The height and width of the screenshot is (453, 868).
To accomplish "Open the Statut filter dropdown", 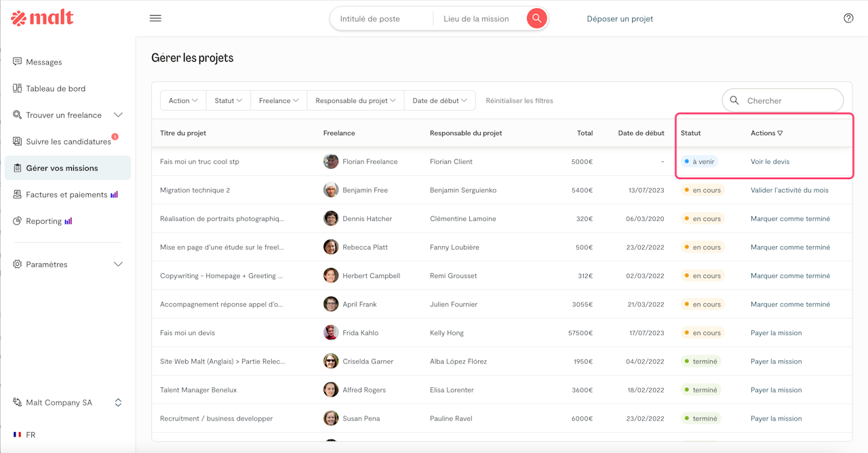I will pos(228,100).
